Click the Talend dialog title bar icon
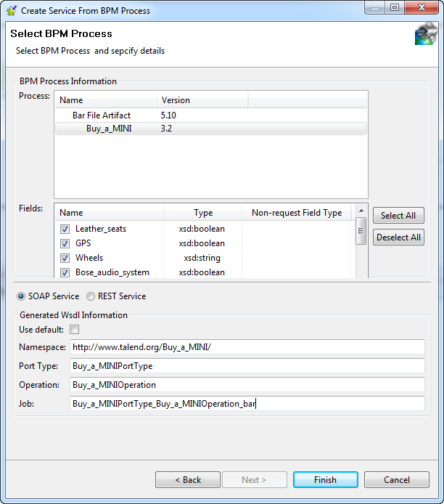The width and height of the screenshot is (444, 504). point(12,11)
